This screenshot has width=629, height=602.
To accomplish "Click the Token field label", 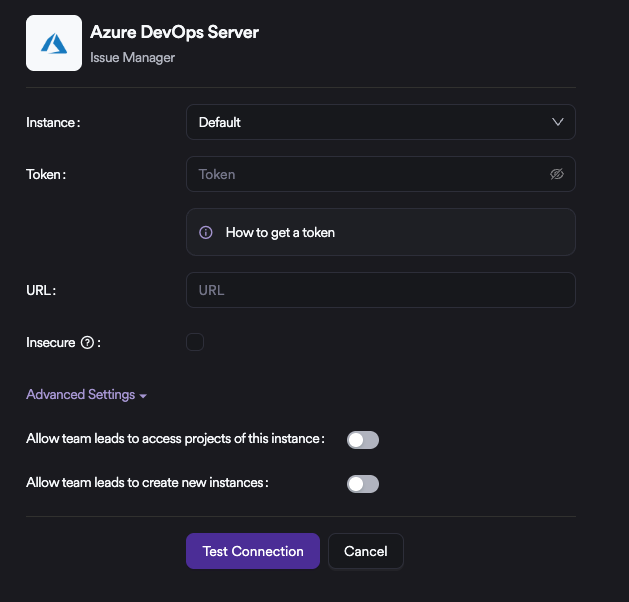I will coord(46,174).
